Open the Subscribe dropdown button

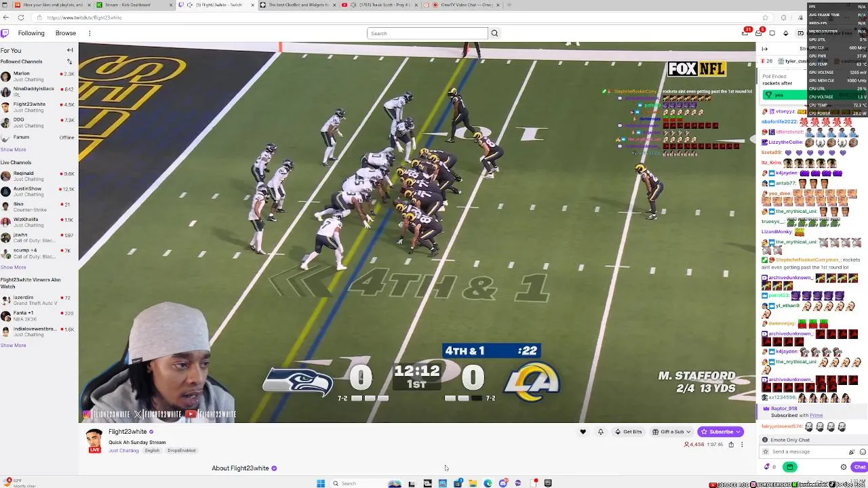coord(721,432)
